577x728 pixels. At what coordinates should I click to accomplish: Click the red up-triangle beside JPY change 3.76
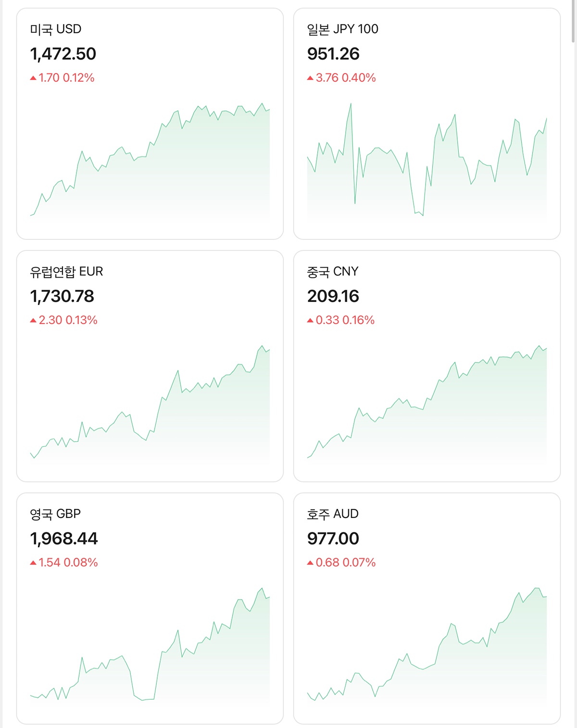coord(310,78)
